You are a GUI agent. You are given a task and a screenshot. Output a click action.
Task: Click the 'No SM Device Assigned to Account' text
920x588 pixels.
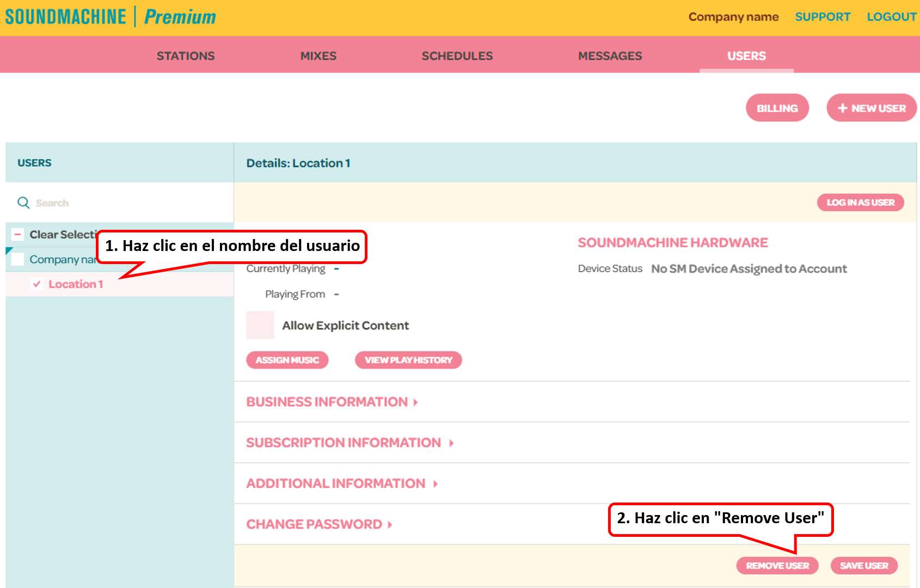pos(749,268)
